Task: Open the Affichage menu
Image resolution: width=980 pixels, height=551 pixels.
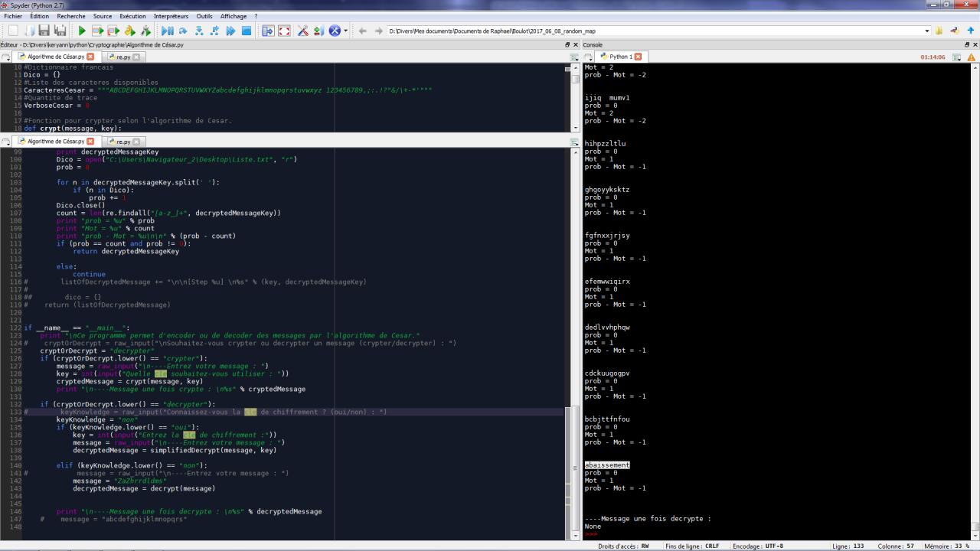Action: click(x=234, y=16)
